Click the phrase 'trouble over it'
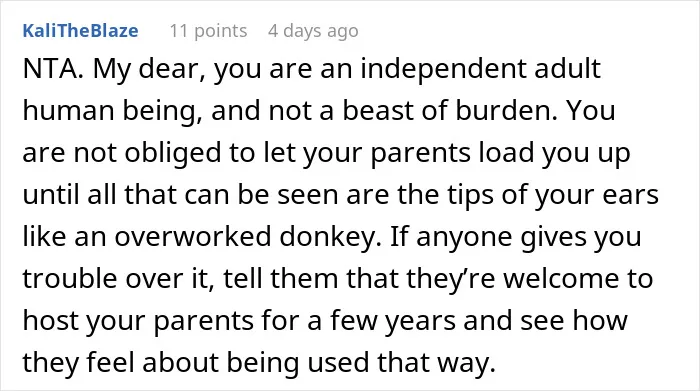Screen dimensions: 700x391 117,279
